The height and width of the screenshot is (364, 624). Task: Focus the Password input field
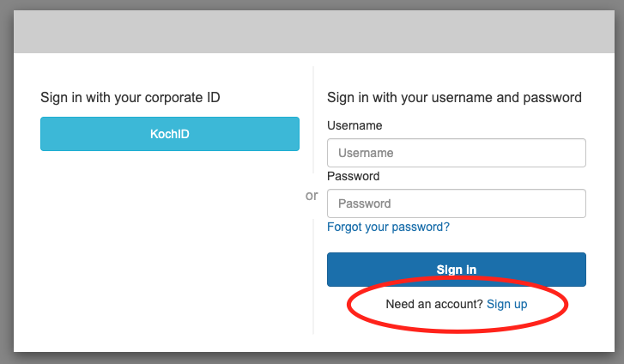pyautogui.click(x=456, y=203)
